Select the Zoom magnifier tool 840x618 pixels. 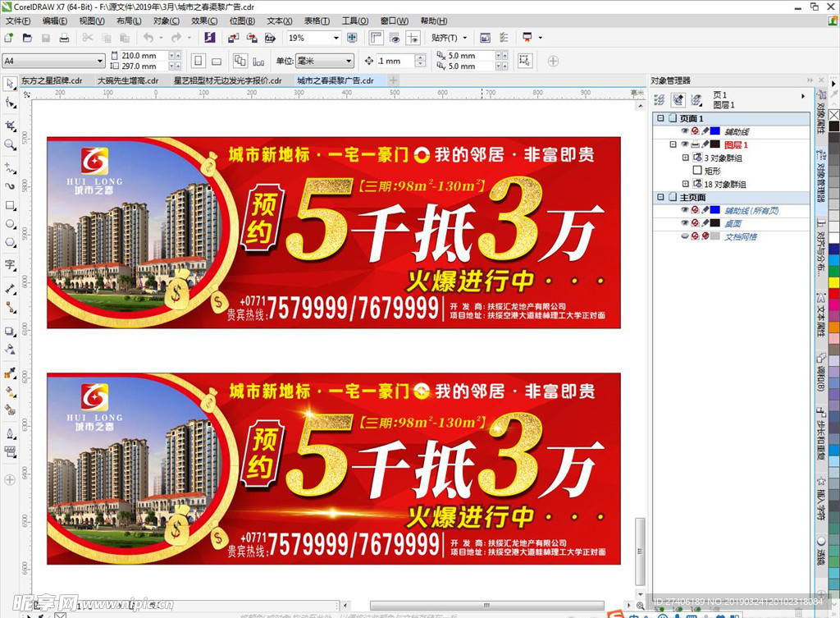coord(10,145)
